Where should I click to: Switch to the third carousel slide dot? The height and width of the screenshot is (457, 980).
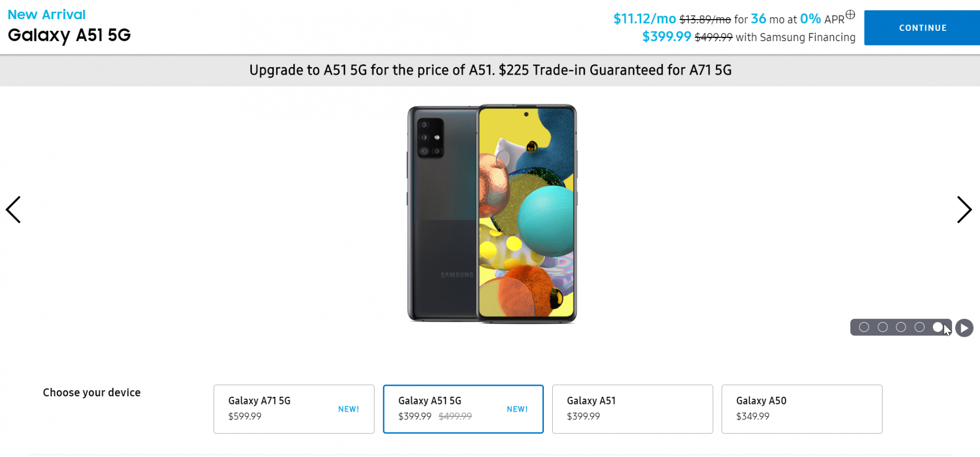901,327
